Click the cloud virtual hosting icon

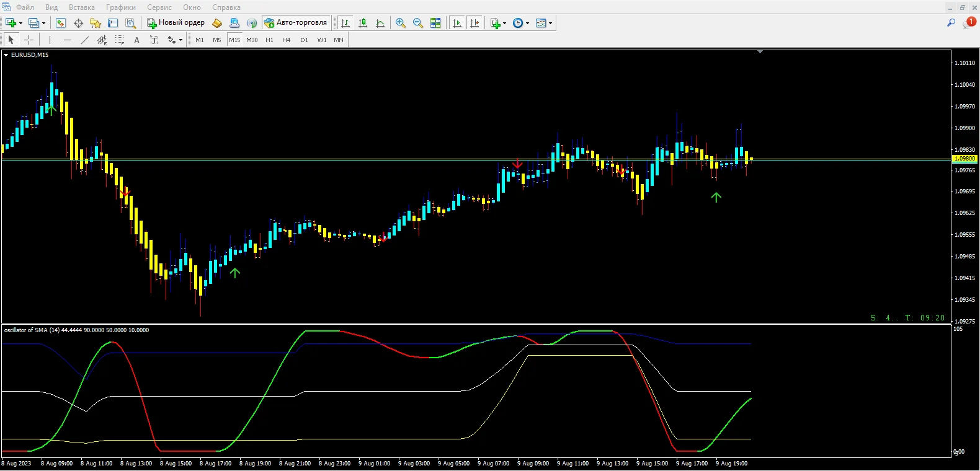click(234, 23)
